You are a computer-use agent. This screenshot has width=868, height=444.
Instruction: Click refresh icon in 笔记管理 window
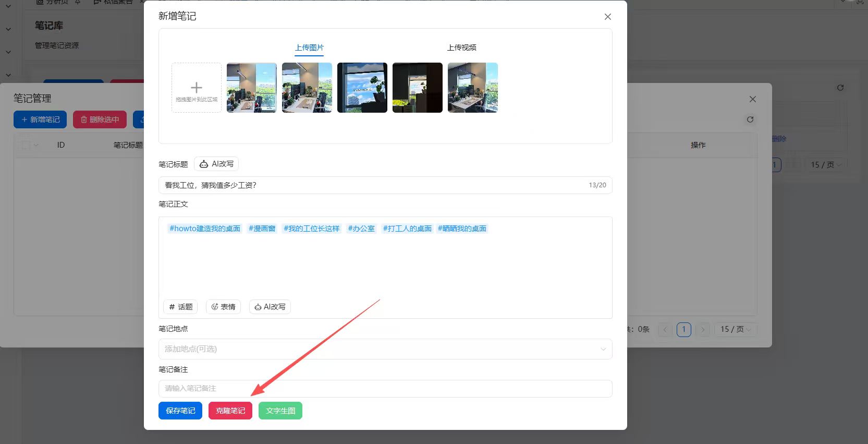point(750,119)
